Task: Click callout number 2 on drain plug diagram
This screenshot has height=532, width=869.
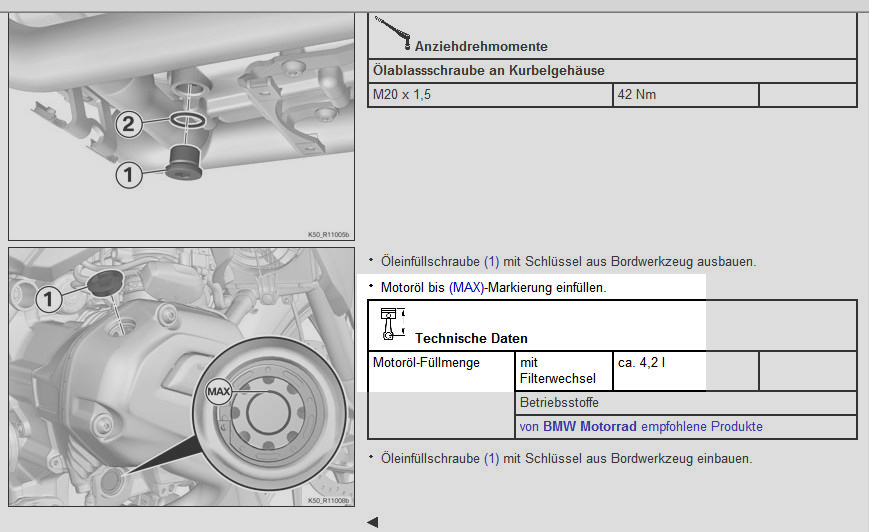Action: pos(128,123)
